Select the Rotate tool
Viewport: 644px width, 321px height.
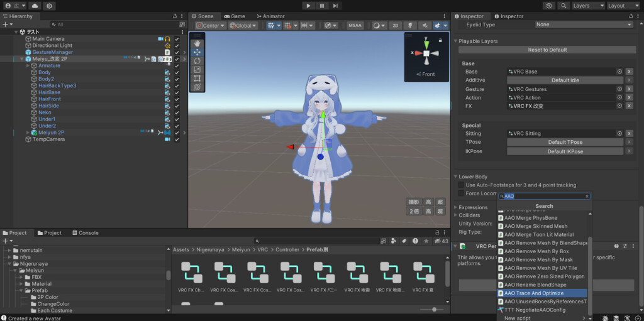pyautogui.click(x=197, y=61)
